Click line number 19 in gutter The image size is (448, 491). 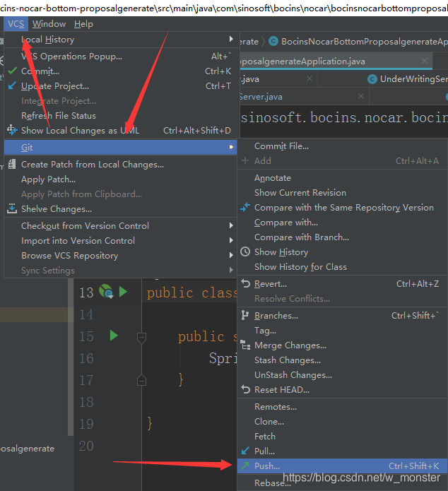click(x=86, y=424)
